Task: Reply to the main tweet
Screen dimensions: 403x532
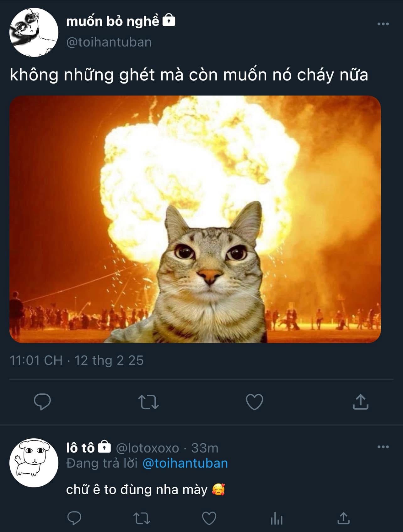Action: click(x=42, y=402)
